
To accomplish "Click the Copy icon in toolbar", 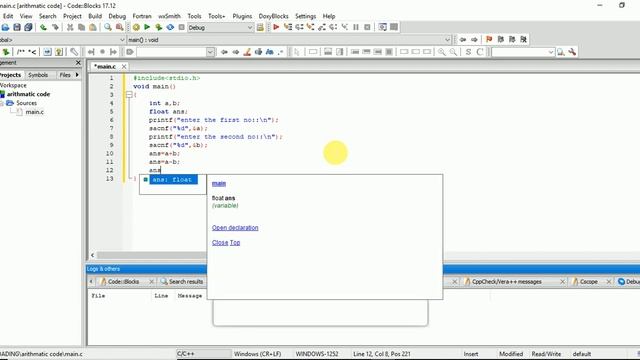I will click(x=82, y=27).
